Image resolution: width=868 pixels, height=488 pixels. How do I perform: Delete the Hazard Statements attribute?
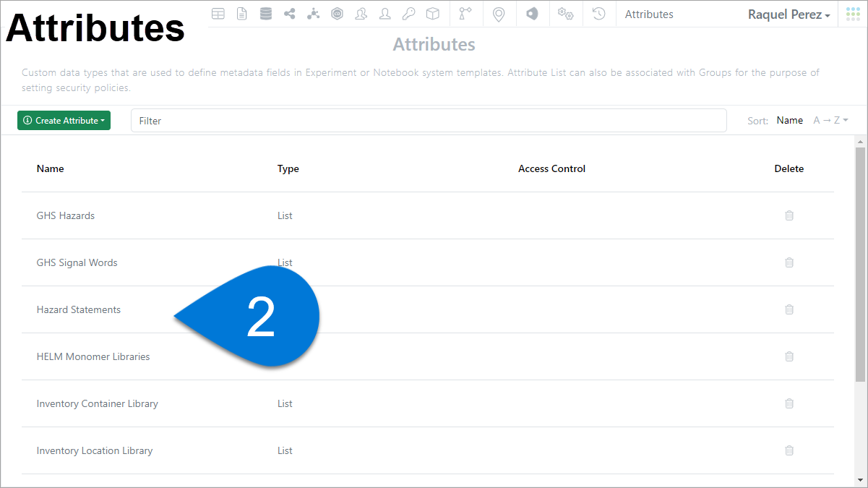[789, 309]
